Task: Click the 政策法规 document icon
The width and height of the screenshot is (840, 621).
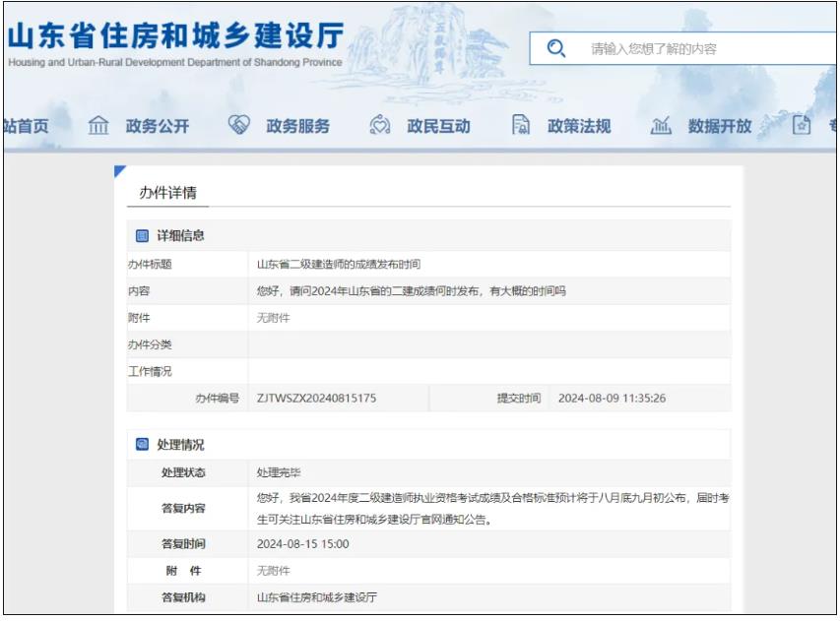Action: pos(521,125)
